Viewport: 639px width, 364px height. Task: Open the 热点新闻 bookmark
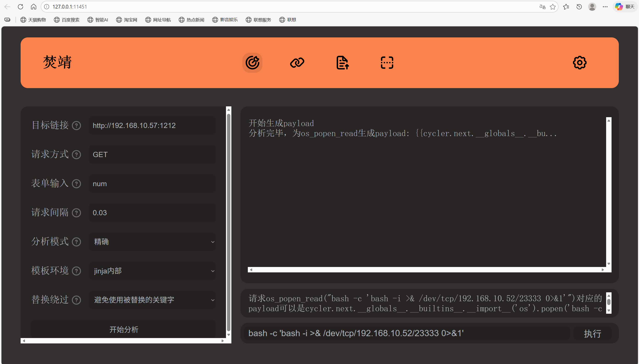[x=191, y=20]
